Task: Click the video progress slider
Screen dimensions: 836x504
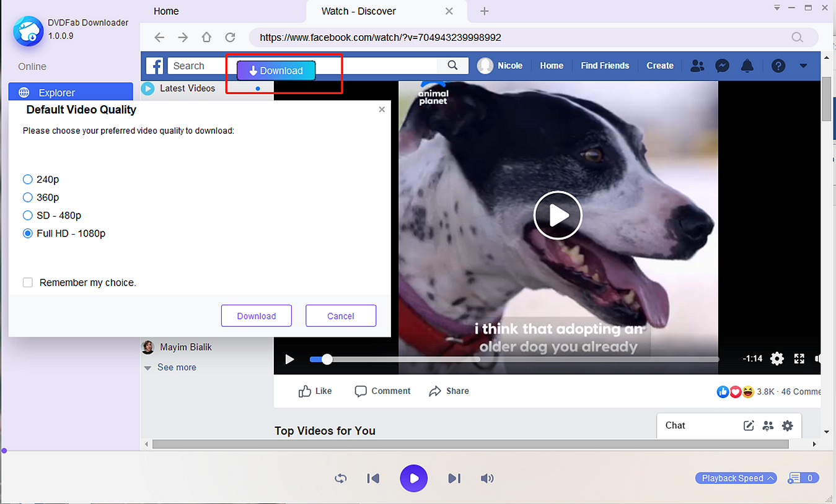Action: (x=514, y=359)
